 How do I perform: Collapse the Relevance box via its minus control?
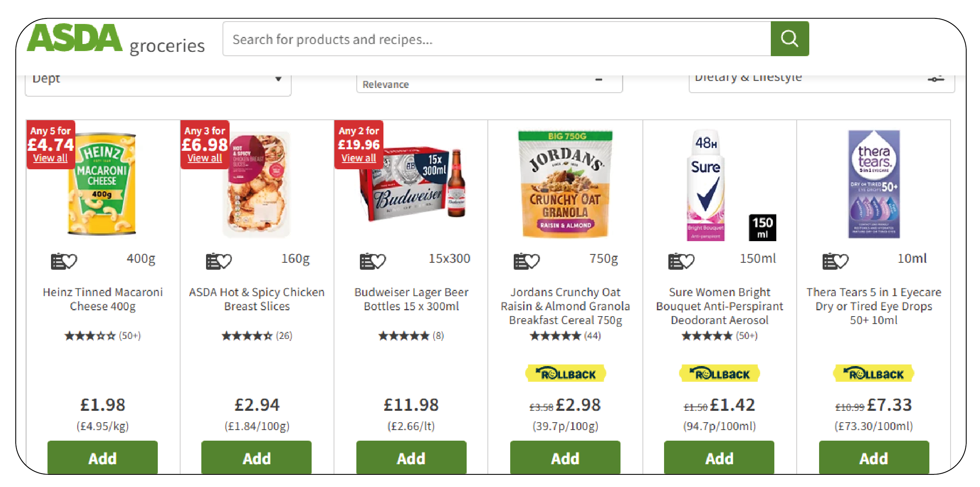[598, 80]
